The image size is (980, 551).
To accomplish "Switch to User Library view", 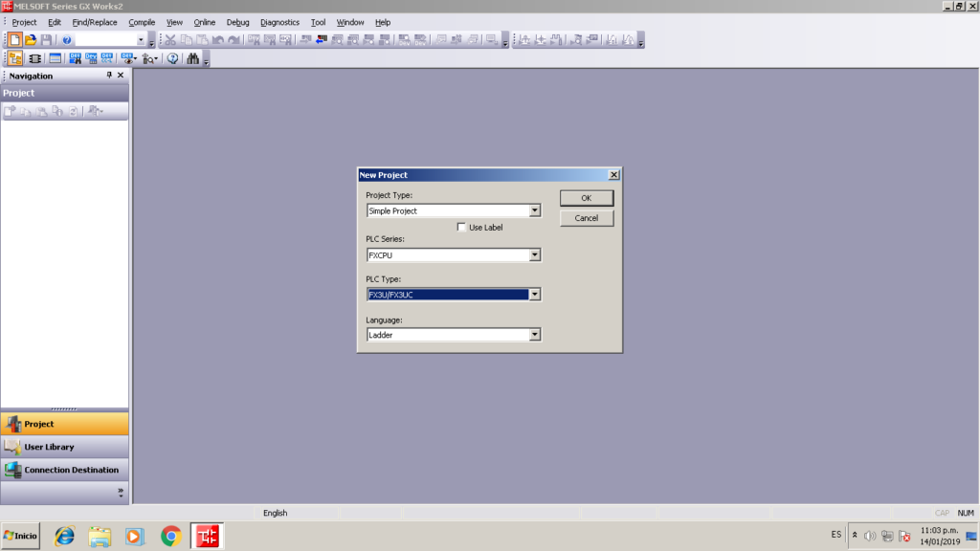I will tap(64, 447).
